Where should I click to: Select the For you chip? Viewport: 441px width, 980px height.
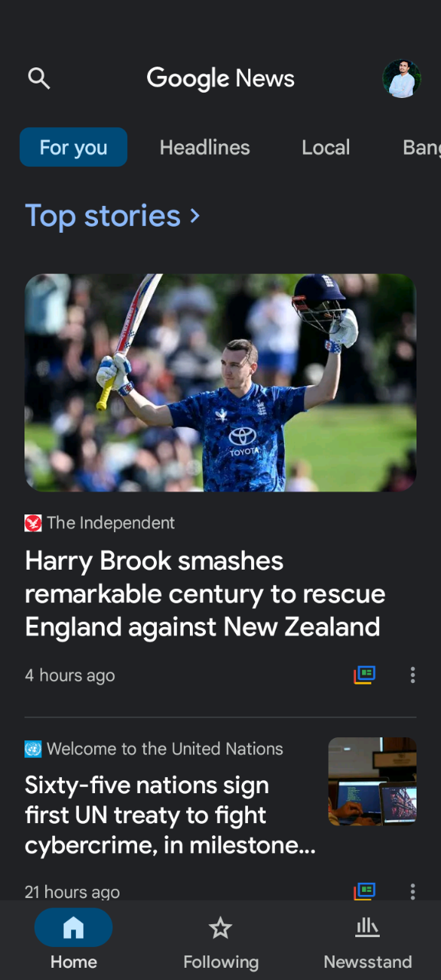[x=73, y=147]
